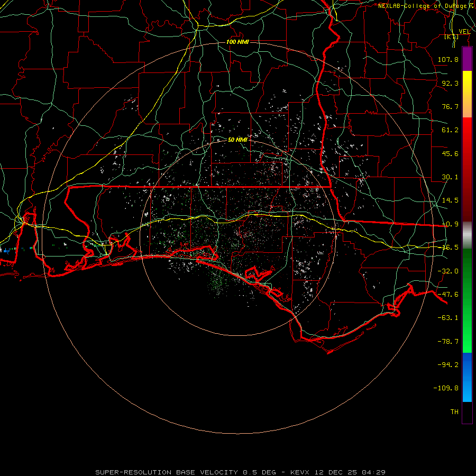Pick the green segment of velocity color bar
The image size is (476, 476).
(x=467, y=300)
